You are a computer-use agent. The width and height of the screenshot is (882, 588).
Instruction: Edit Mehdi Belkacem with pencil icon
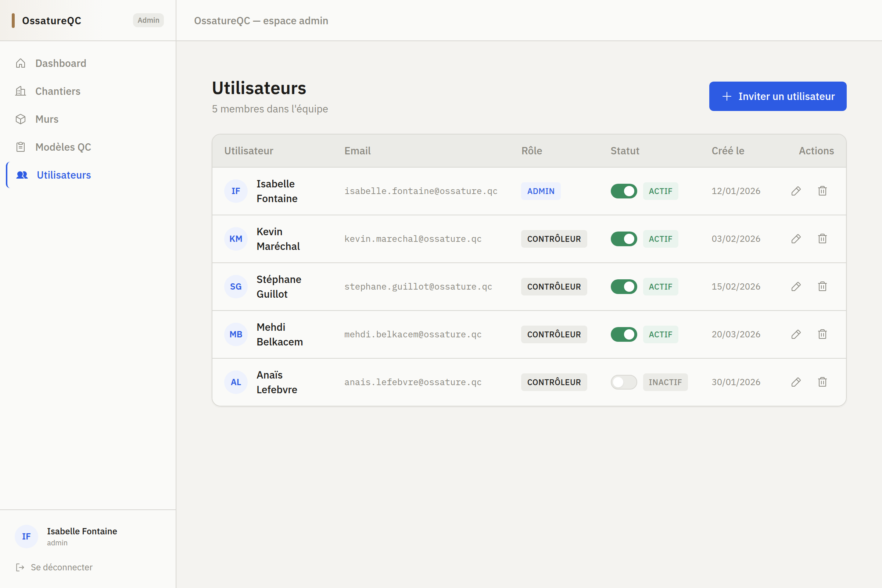coord(796,334)
